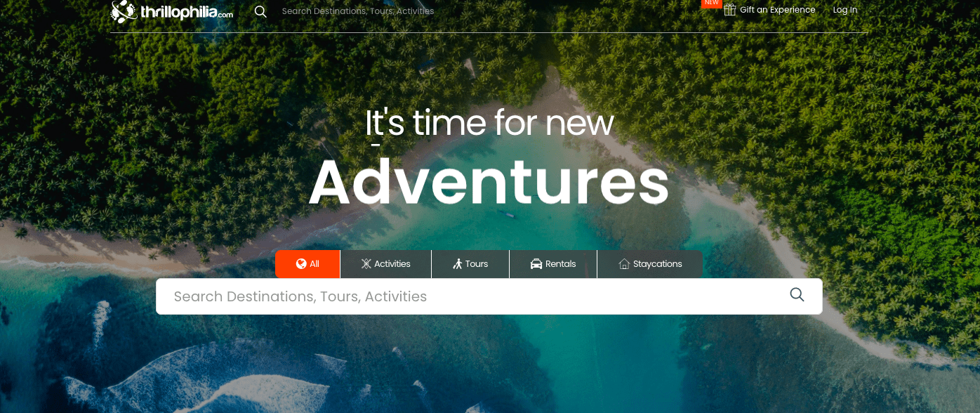Focus the top navigation search field
Image resolution: width=980 pixels, height=413 pixels.
click(x=357, y=11)
